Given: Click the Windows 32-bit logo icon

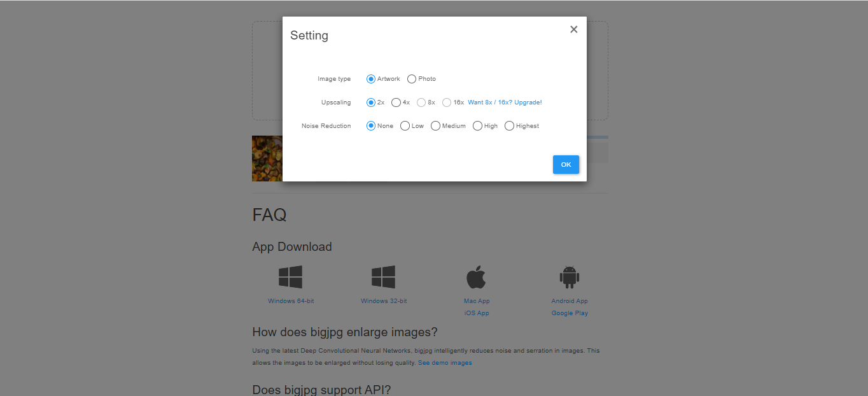Looking at the screenshot, I should coord(384,277).
